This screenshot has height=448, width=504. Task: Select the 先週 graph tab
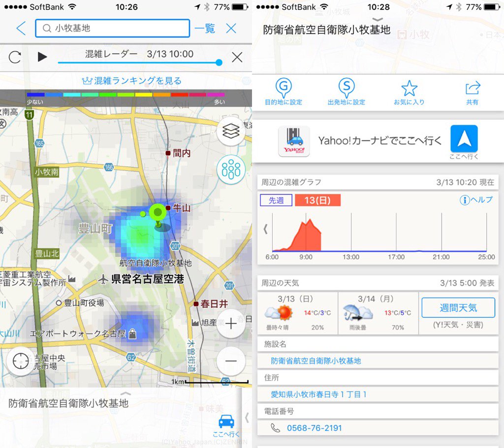pos(276,201)
